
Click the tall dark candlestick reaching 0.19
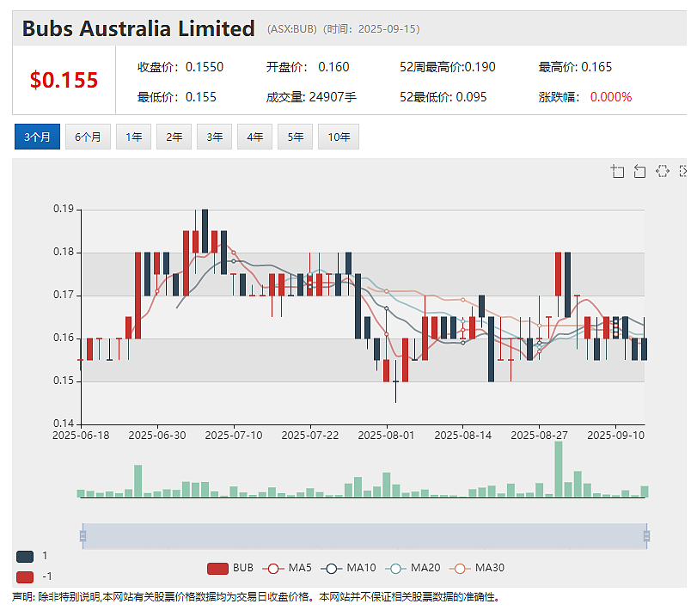coord(205,231)
